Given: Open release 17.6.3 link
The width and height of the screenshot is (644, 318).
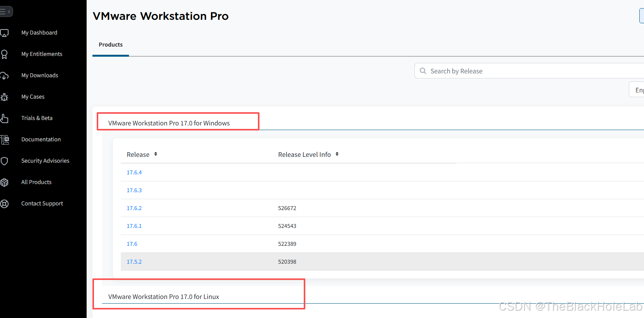Looking at the screenshot, I should click(134, 190).
